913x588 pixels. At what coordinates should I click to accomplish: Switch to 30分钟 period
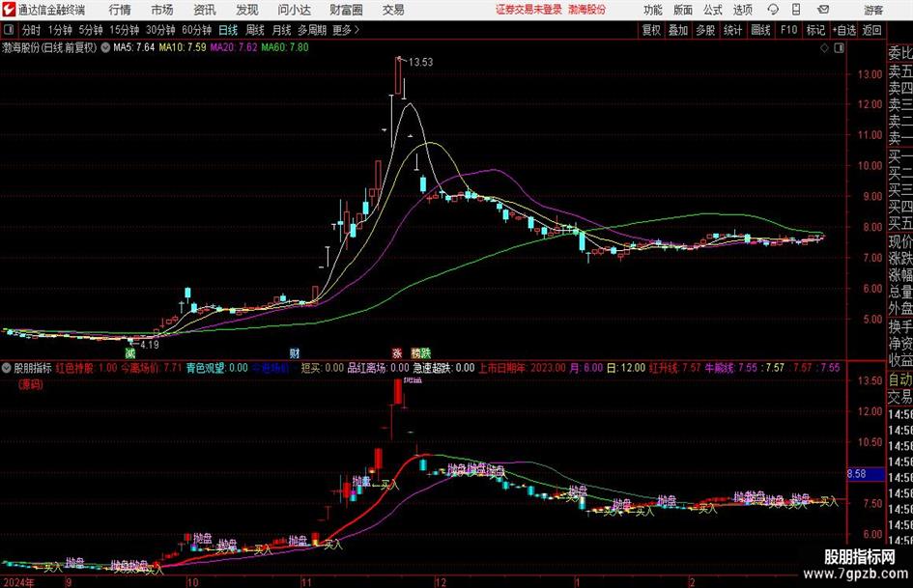pos(160,30)
